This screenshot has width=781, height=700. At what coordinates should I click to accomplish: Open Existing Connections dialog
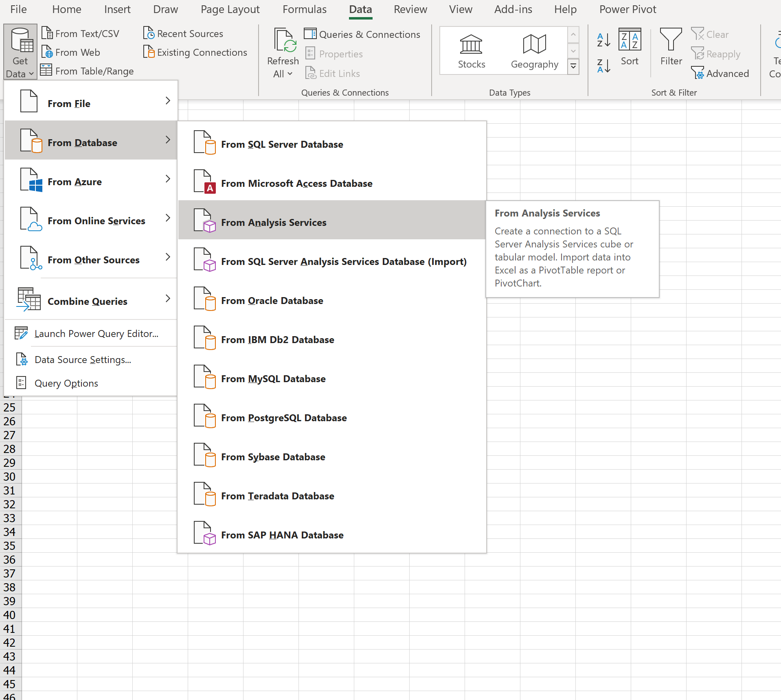pyautogui.click(x=195, y=52)
